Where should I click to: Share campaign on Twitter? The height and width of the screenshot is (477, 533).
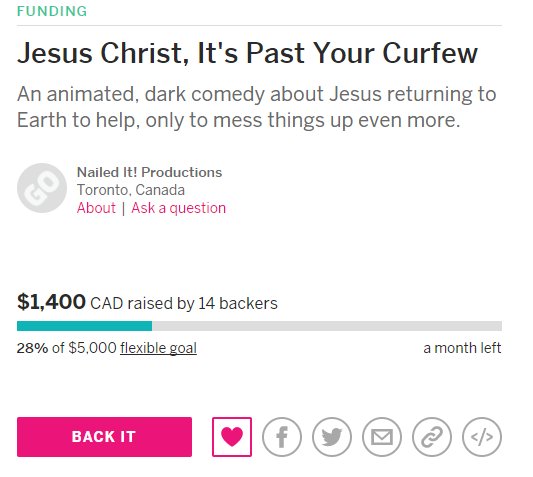pyautogui.click(x=332, y=437)
